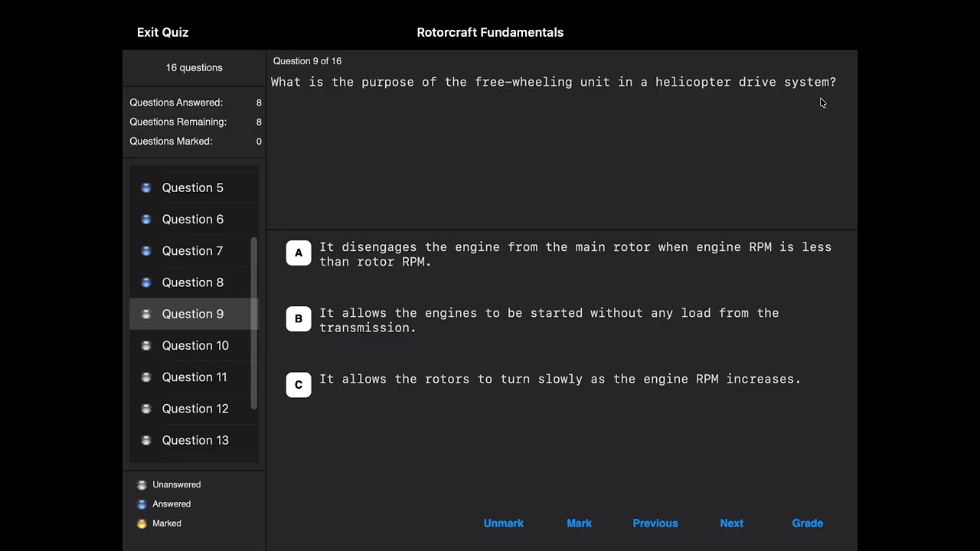Click the answered status dot for Question 7
This screenshot has height=551, width=980.
click(146, 251)
